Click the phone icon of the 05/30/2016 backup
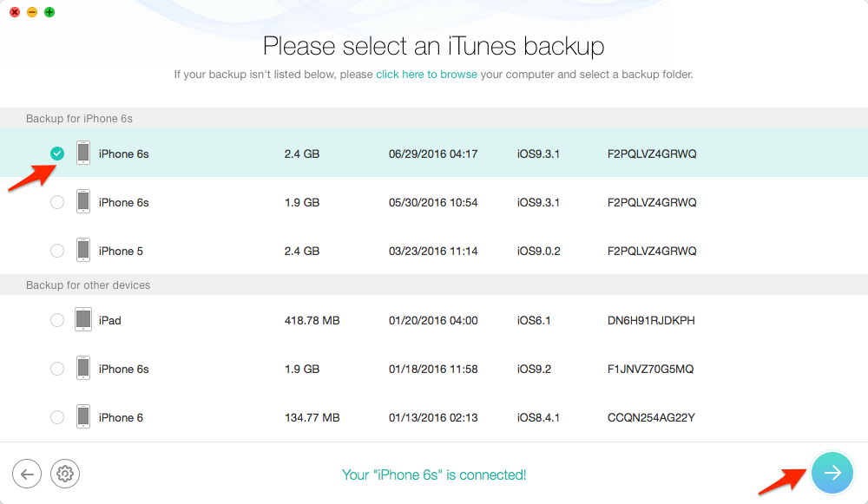This screenshot has width=868, height=504. (x=83, y=201)
